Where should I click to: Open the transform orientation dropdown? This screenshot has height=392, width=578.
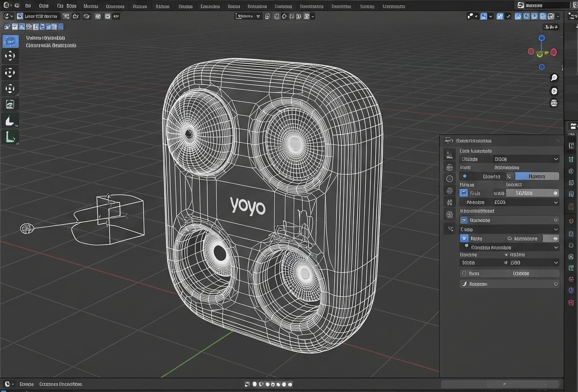point(248,16)
